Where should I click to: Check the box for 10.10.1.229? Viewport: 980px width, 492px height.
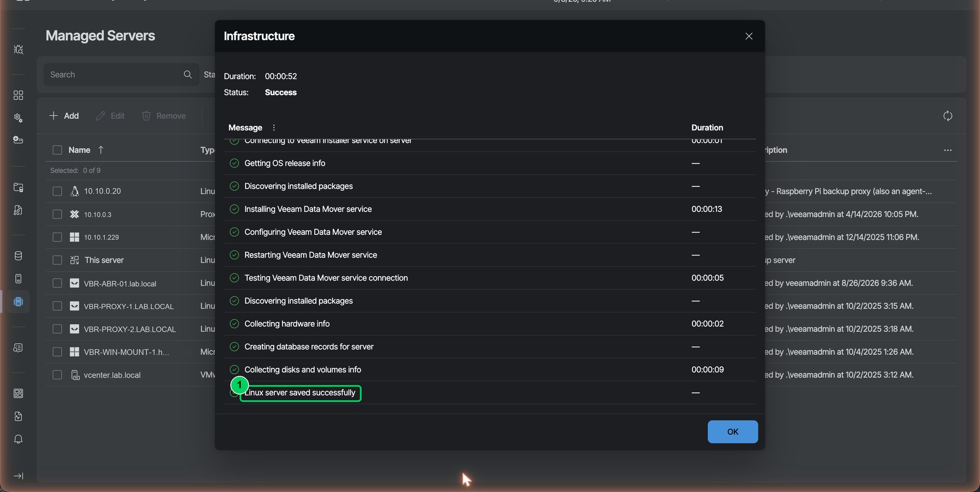pyautogui.click(x=57, y=237)
